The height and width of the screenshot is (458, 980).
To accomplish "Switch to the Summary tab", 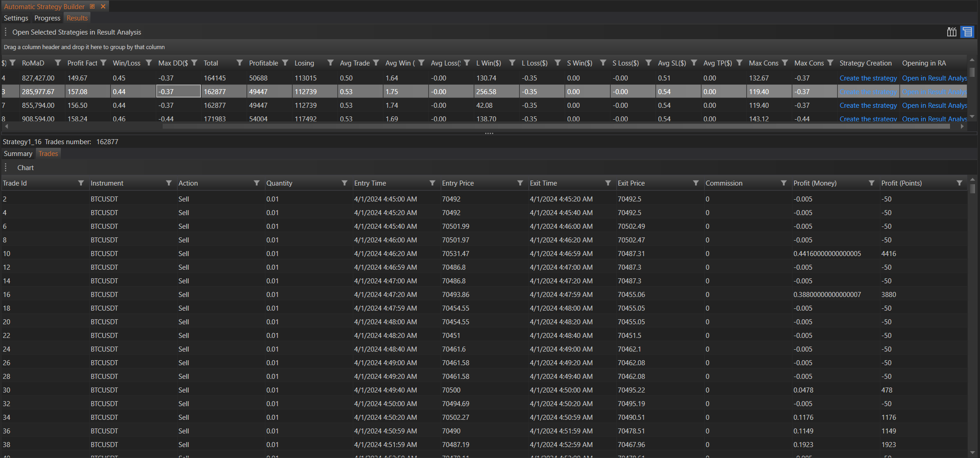I will 18,154.
